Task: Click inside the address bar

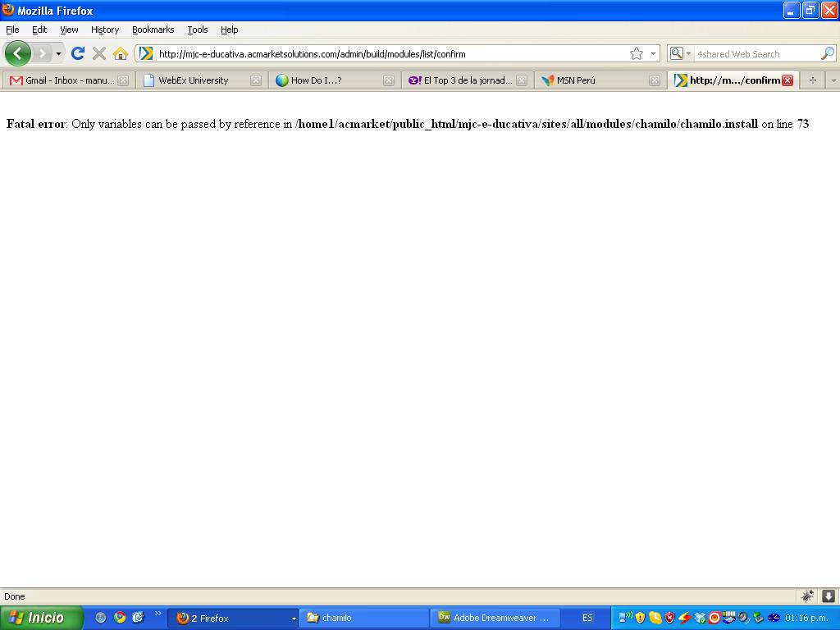Action: 369,53
